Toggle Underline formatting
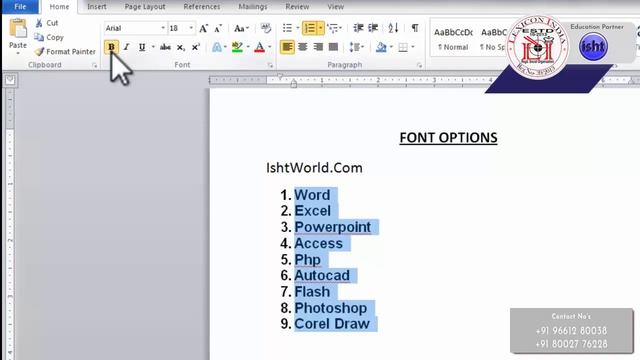The width and height of the screenshot is (640, 360). (x=142, y=47)
